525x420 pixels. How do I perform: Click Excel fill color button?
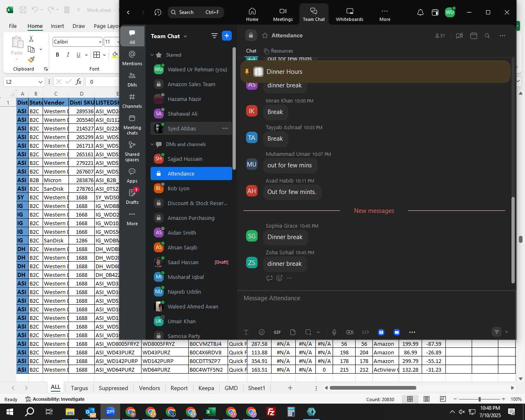pyautogui.click(x=115, y=55)
